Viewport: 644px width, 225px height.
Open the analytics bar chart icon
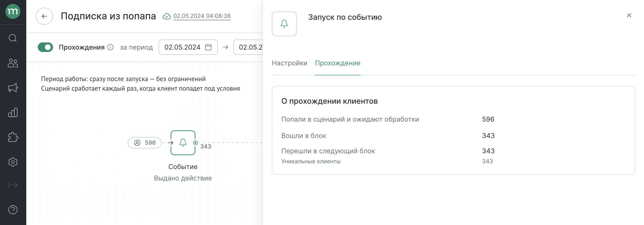(x=13, y=112)
